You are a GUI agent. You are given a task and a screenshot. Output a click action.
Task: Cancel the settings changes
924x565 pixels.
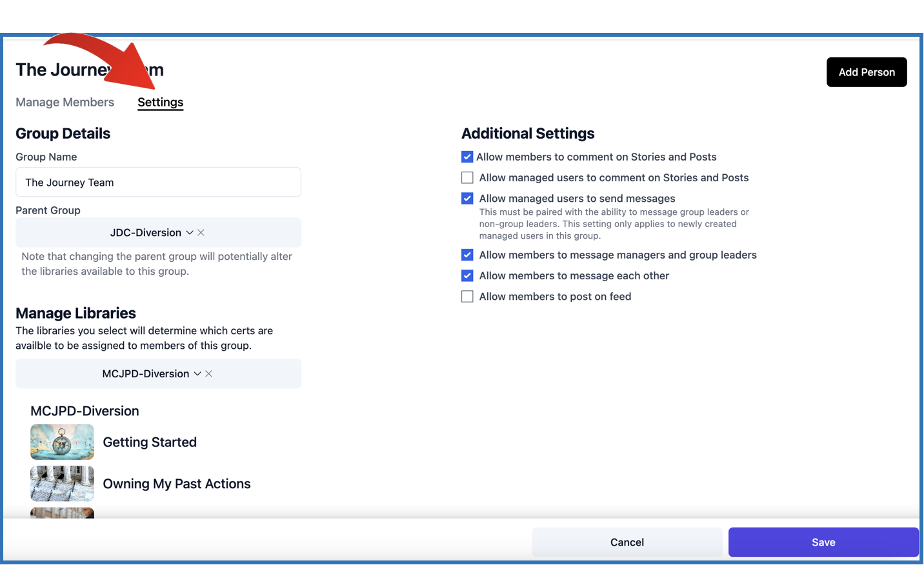coord(627,542)
